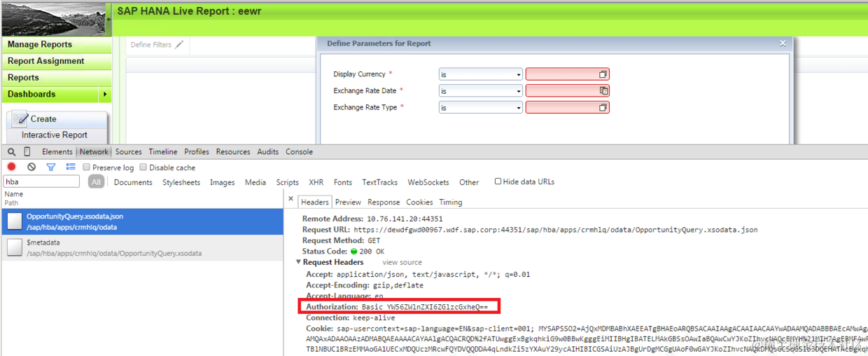Open the Audits tab

[267, 152]
